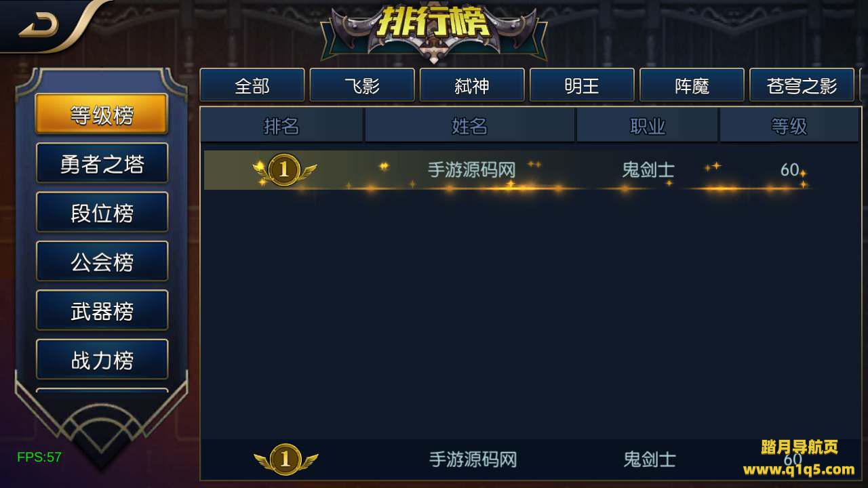Click the 等级 column header
Screen dimensions: 868x488
(x=789, y=125)
